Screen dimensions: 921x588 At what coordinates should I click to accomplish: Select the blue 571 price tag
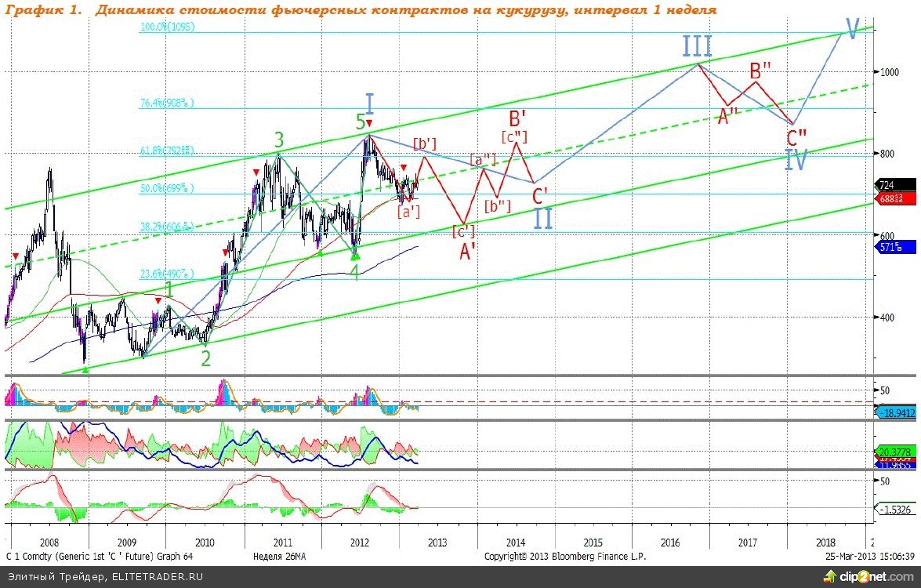(x=895, y=247)
